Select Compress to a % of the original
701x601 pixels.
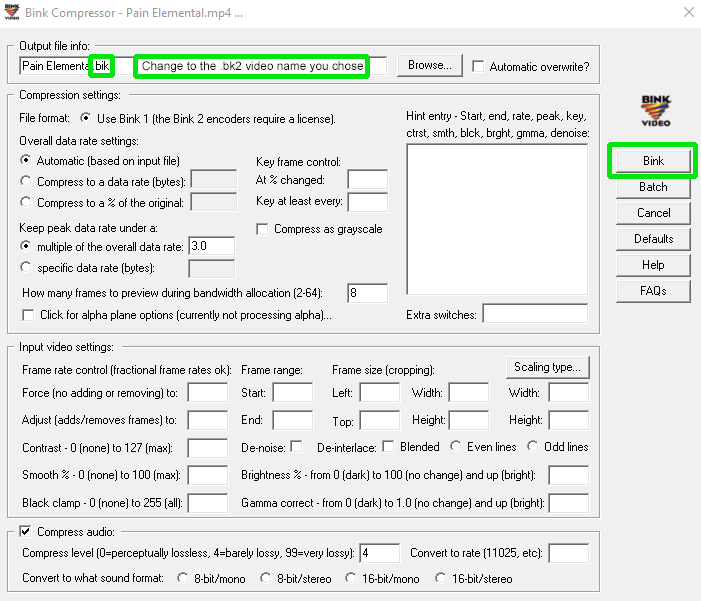(26, 202)
